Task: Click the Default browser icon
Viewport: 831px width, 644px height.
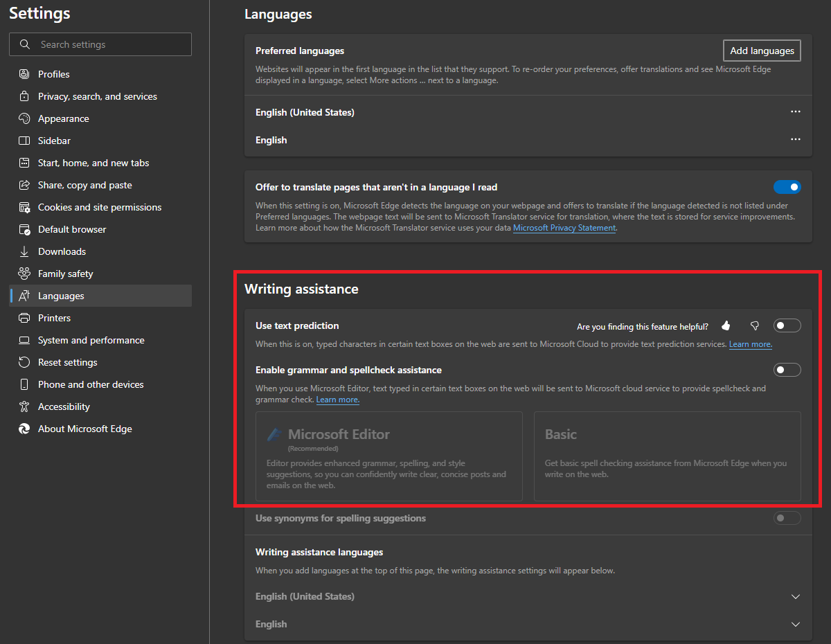Action: click(x=24, y=229)
